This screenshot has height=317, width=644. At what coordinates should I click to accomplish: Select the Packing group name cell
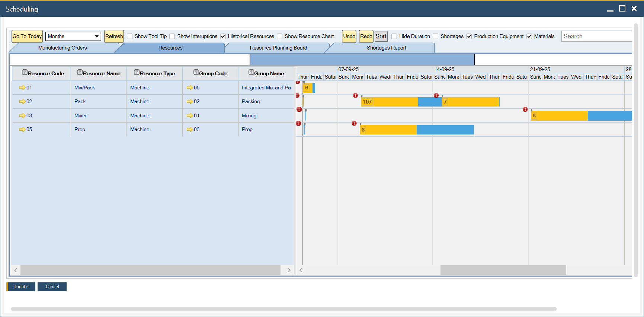[x=266, y=102]
